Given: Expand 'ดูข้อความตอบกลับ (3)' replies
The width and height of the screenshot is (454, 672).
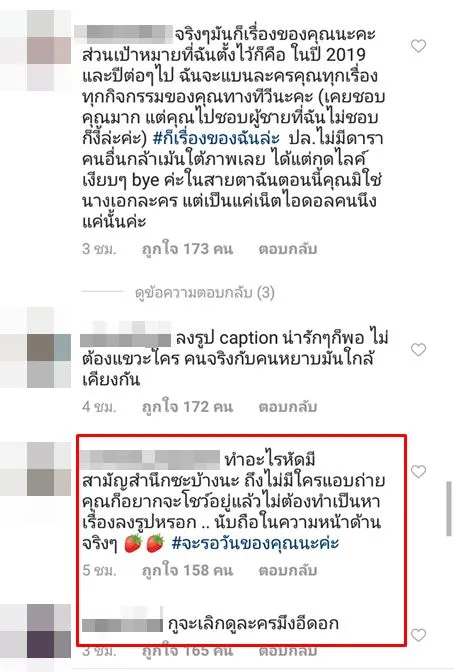Looking at the screenshot, I should point(204,293).
